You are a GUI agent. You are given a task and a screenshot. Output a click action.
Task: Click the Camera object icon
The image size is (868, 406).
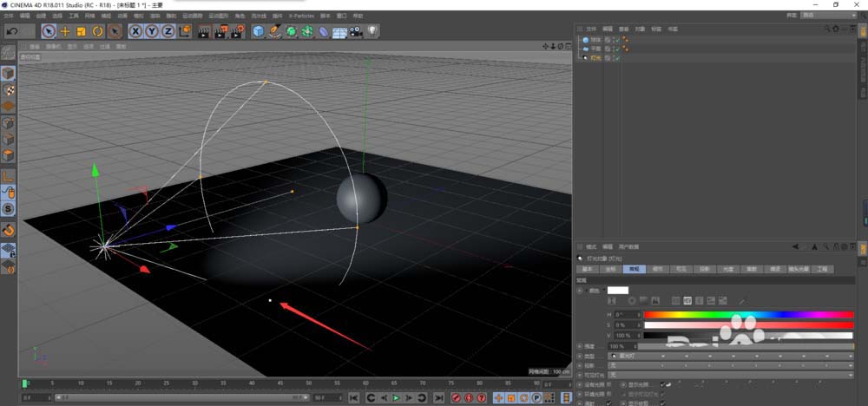click(356, 31)
